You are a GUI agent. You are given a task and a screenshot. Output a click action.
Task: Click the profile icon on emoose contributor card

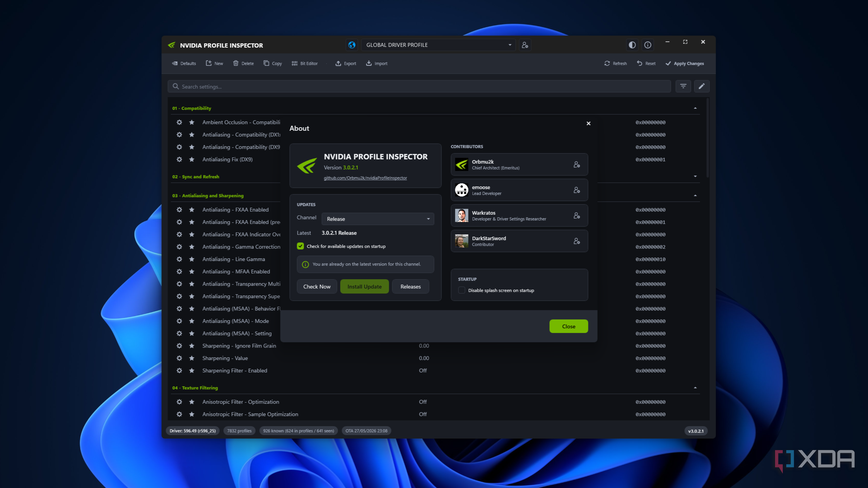[x=577, y=190]
